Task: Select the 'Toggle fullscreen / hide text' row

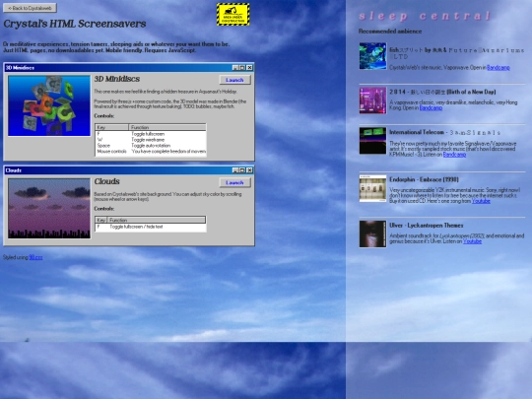Action: click(151, 227)
